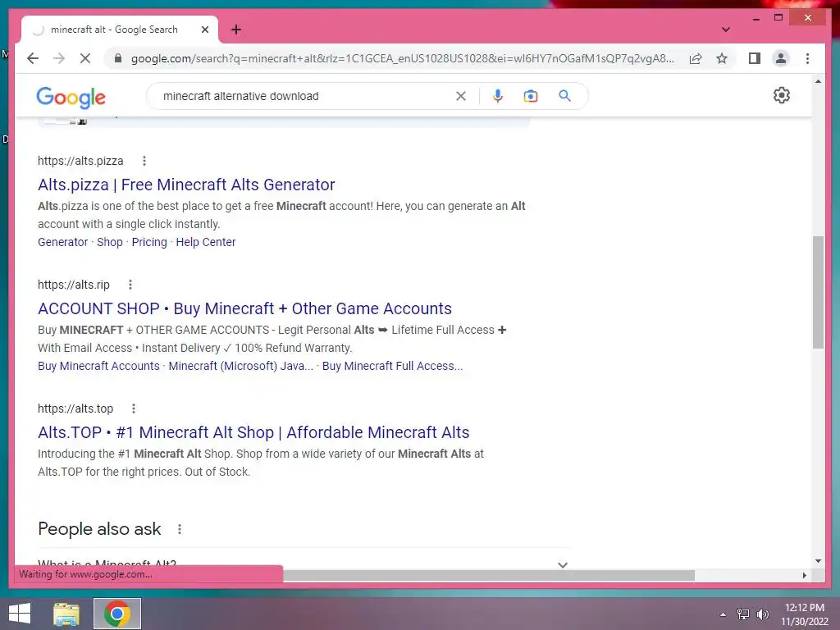Click the Chrome back arrow
Image resolution: width=840 pixels, height=630 pixels.
click(x=33, y=58)
